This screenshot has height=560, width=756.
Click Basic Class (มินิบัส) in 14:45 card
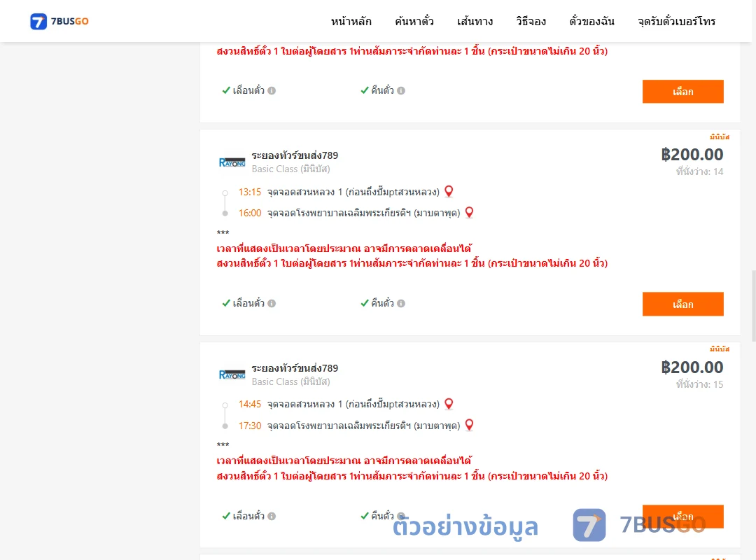290,381
